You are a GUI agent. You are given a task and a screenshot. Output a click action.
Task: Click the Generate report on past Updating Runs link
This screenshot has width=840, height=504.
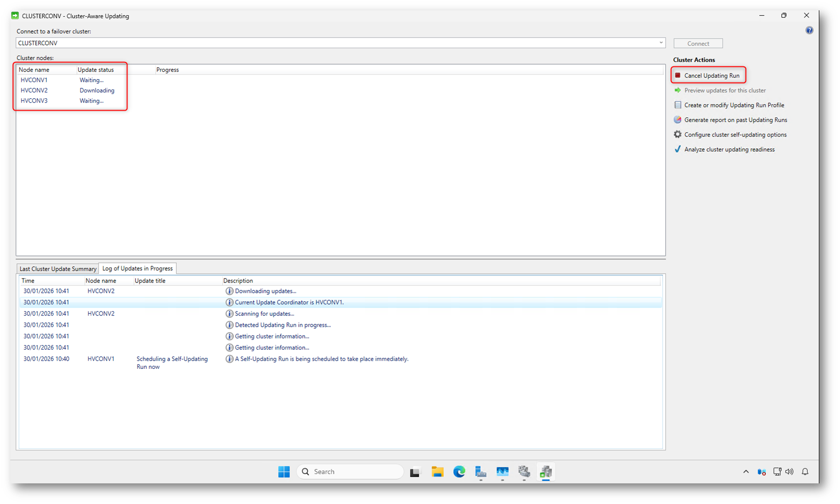(735, 120)
